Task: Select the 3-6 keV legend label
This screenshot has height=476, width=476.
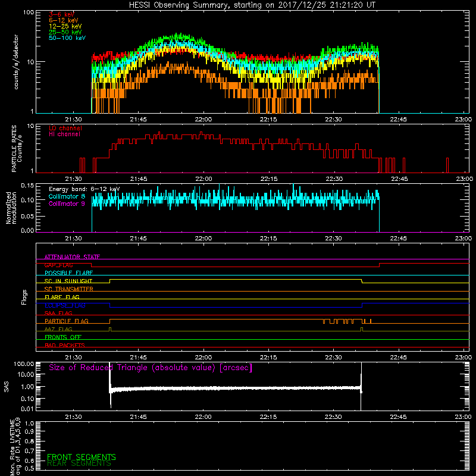Action: [61, 14]
